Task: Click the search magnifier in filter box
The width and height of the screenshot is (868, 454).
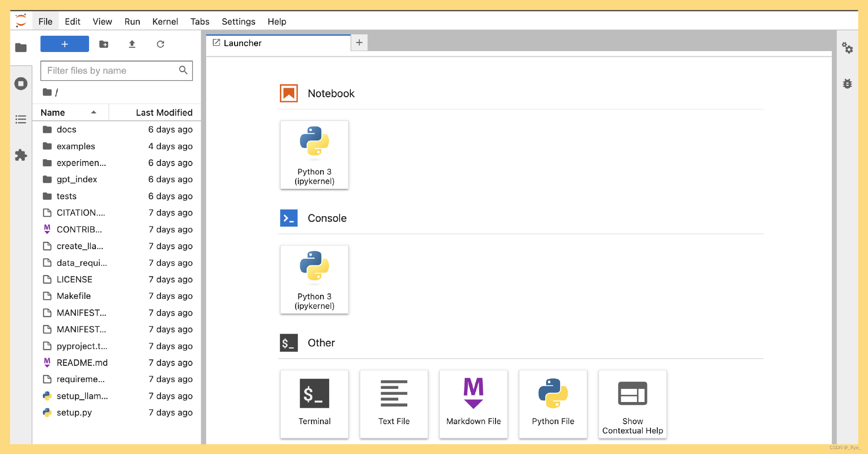Action: 183,70
